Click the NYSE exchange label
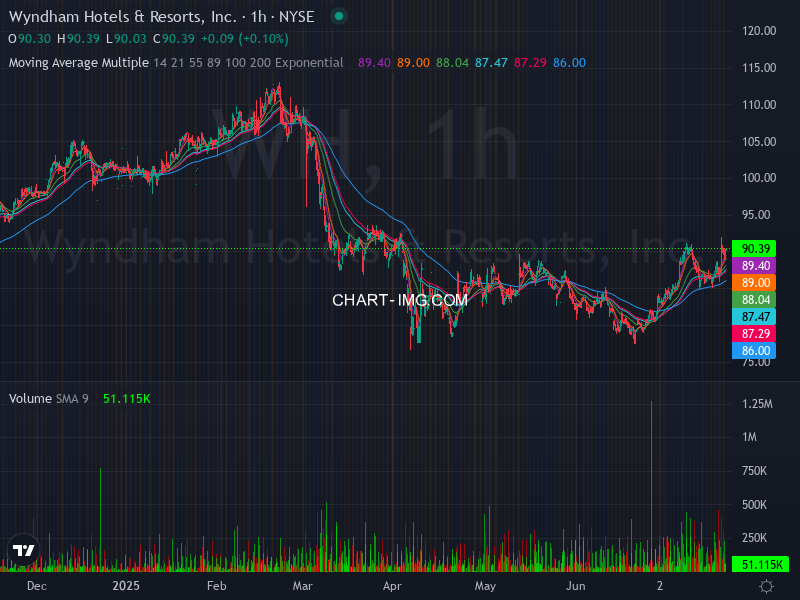This screenshot has width=800, height=600. click(296, 17)
